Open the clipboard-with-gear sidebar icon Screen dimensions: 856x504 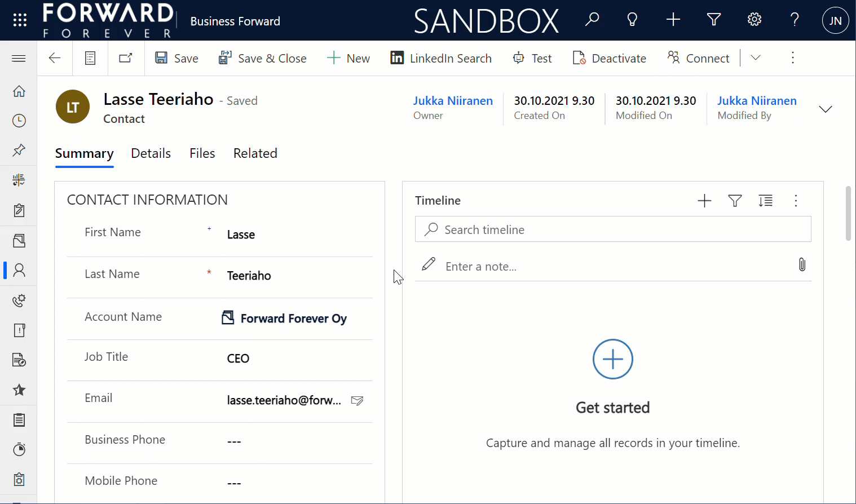tap(19, 479)
